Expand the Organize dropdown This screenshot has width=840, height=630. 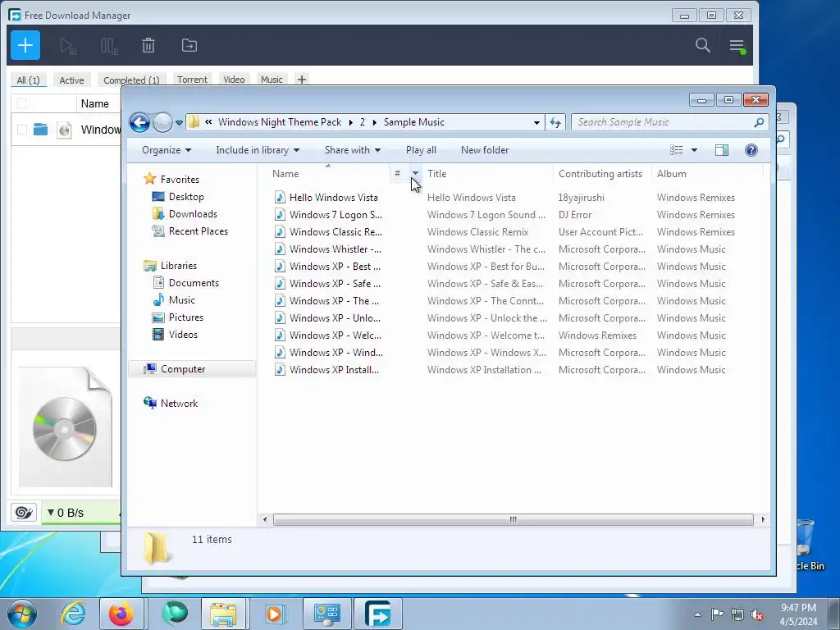[x=167, y=151]
